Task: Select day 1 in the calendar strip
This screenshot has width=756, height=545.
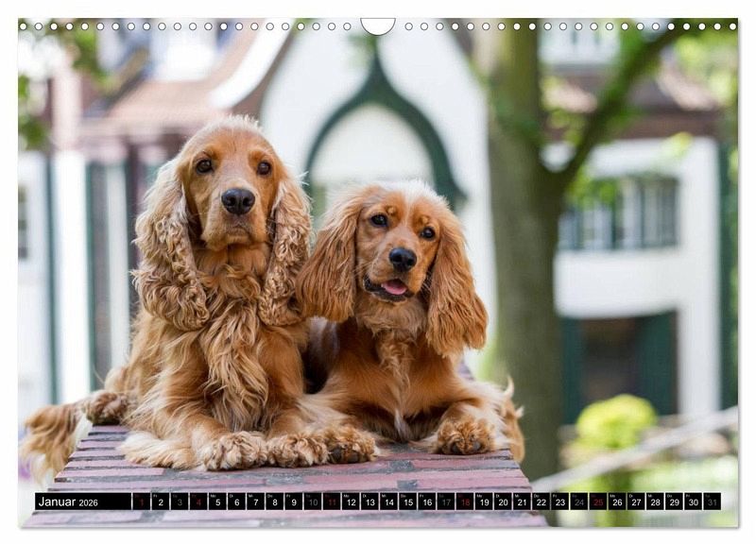Action: point(142,502)
